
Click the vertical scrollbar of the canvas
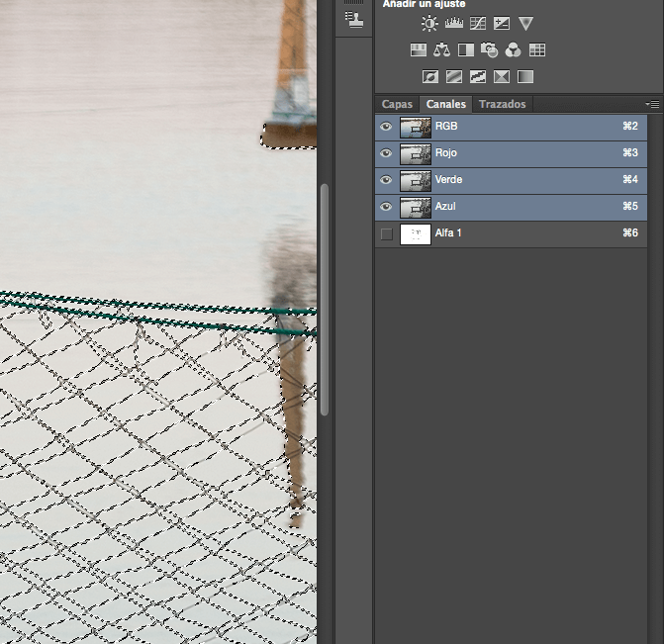[325, 300]
